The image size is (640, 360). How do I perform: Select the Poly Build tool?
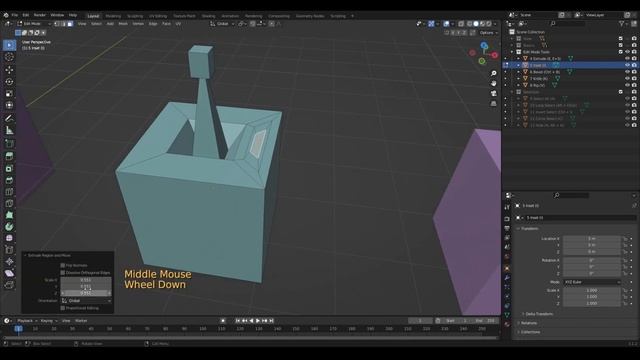point(9,215)
